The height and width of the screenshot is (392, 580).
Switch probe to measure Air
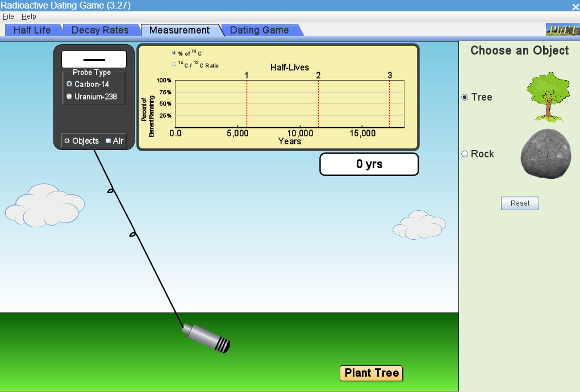click(x=109, y=141)
